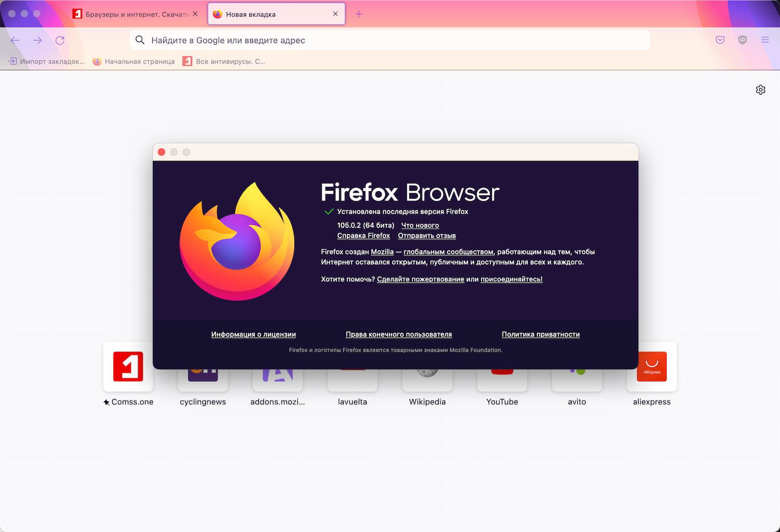The width and height of the screenshot is (780, 532).
Task: Switch to "Браузеры и интернет" tab
Action: 135,14
